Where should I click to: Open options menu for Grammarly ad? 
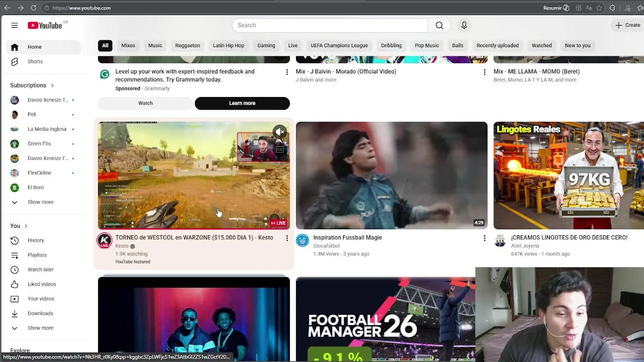(287, 72)
